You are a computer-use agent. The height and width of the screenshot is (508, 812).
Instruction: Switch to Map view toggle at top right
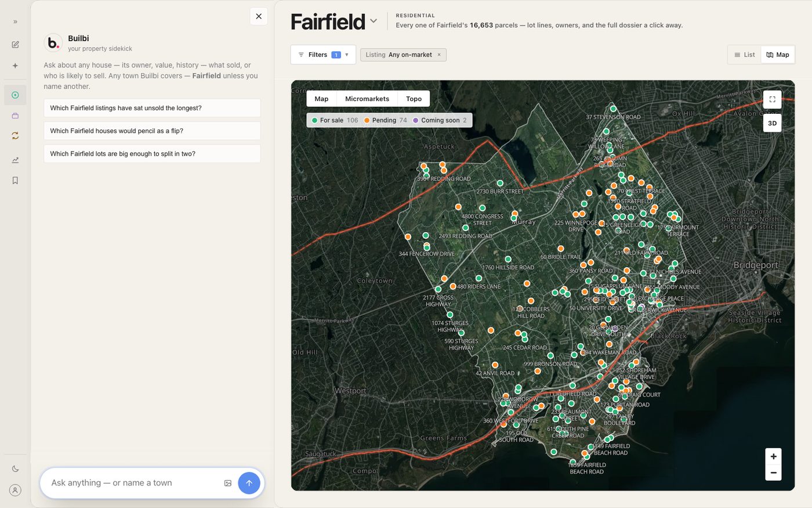pos(778,55)
